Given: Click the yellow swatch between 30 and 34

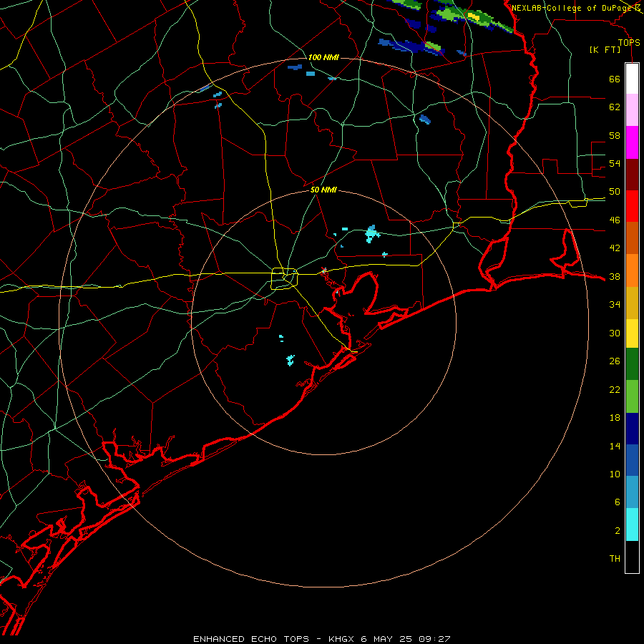Looking at the screenshot, I should tap(632, 333).
